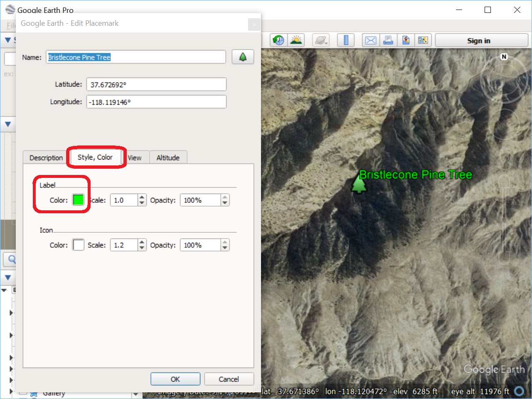The height and width of the screenshot is (399, 532).
Task: Collapse the Places panel blue triangle
Action: click(7, 124)
